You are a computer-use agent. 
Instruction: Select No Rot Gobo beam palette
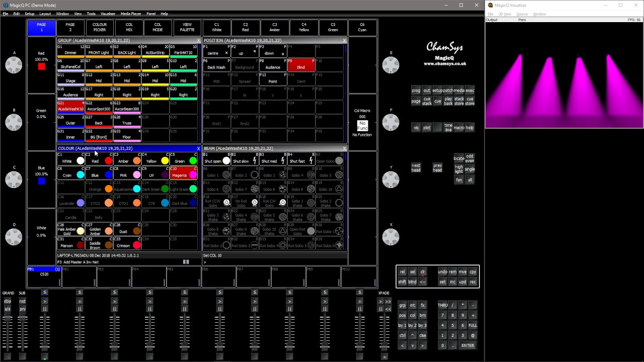245,201
